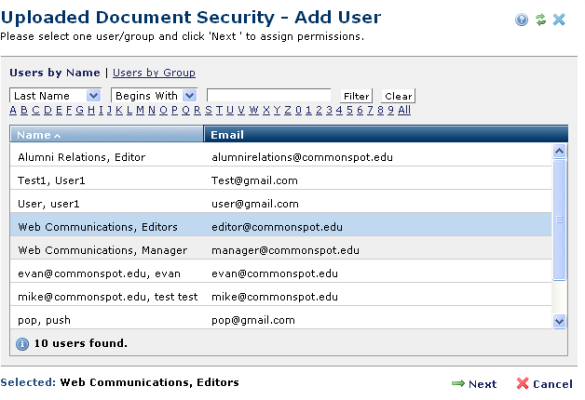
Task: Click the red X Cancel icon
Action: tap(522, 383)
